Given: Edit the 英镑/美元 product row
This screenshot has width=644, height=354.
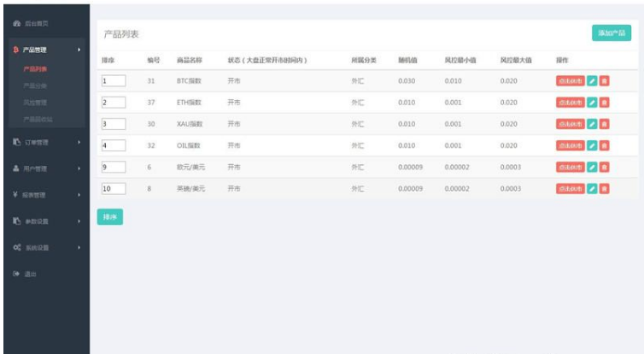Looking at the screenshot, I should click(592, 189).
